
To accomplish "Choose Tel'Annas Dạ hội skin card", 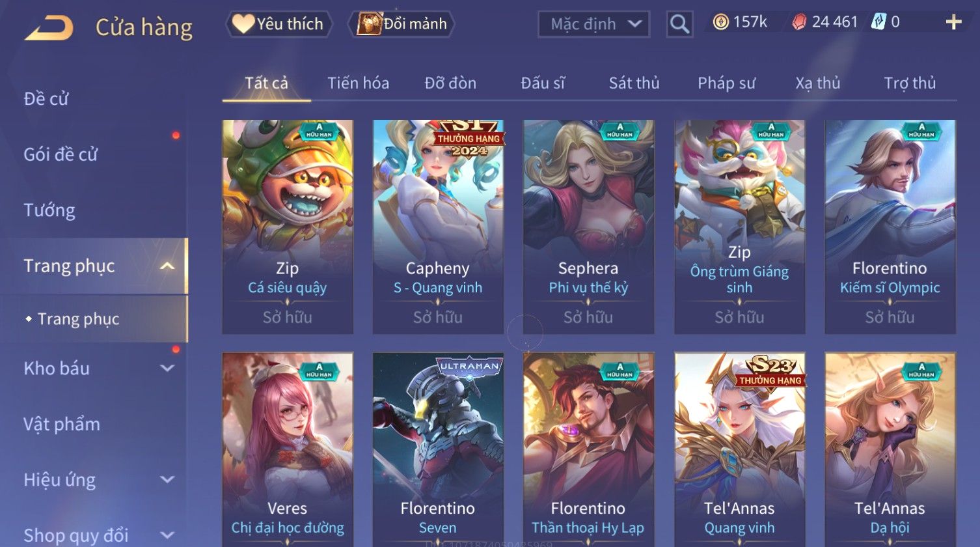I will (x=890, y=449).
